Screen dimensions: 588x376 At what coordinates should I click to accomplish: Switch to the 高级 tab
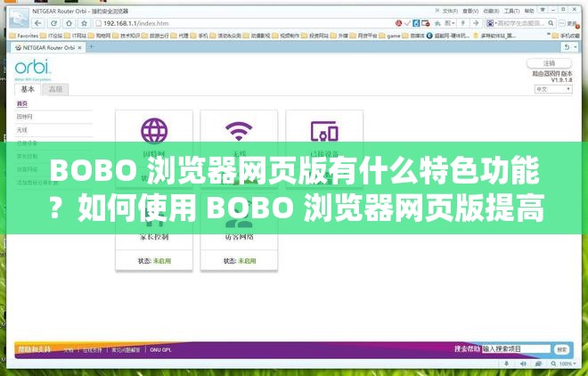click(x=55, y=89)
